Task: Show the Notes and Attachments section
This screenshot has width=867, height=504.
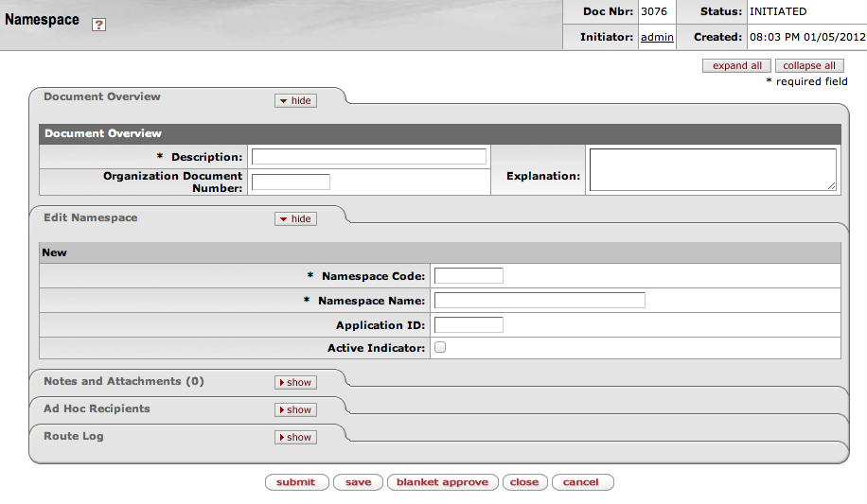Action: pyautogui.click(x=295, y=382)
